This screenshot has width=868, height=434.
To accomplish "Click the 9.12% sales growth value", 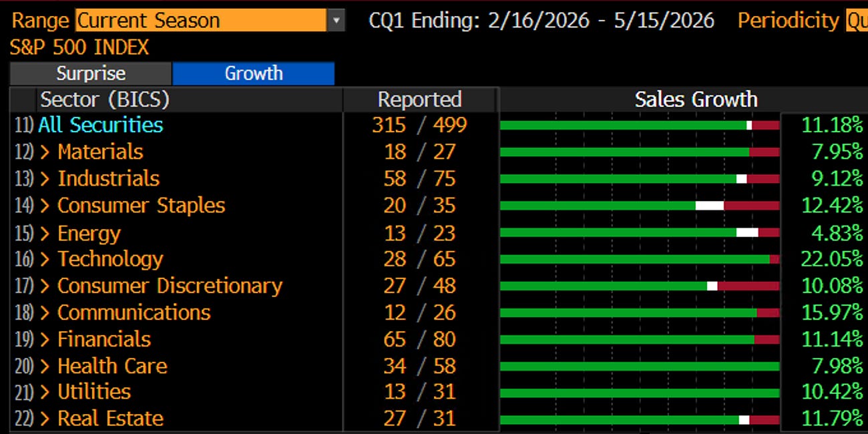I will pos(837,178).
